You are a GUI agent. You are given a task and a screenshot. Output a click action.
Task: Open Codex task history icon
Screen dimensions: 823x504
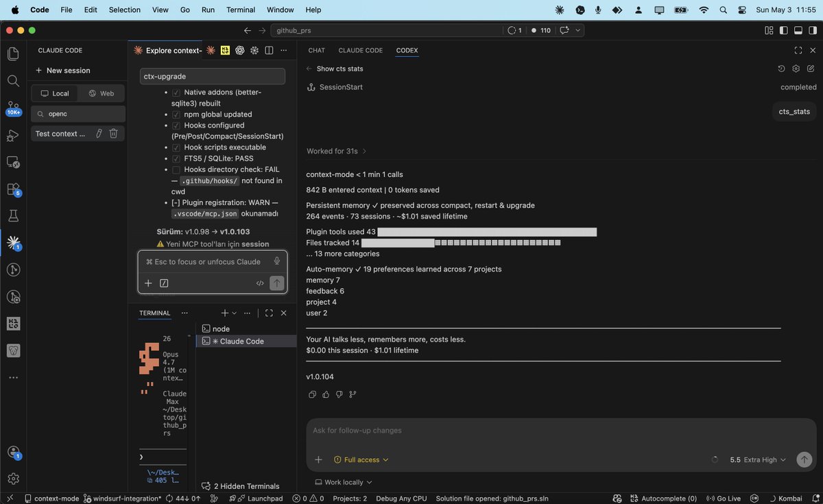click(781, 69)
